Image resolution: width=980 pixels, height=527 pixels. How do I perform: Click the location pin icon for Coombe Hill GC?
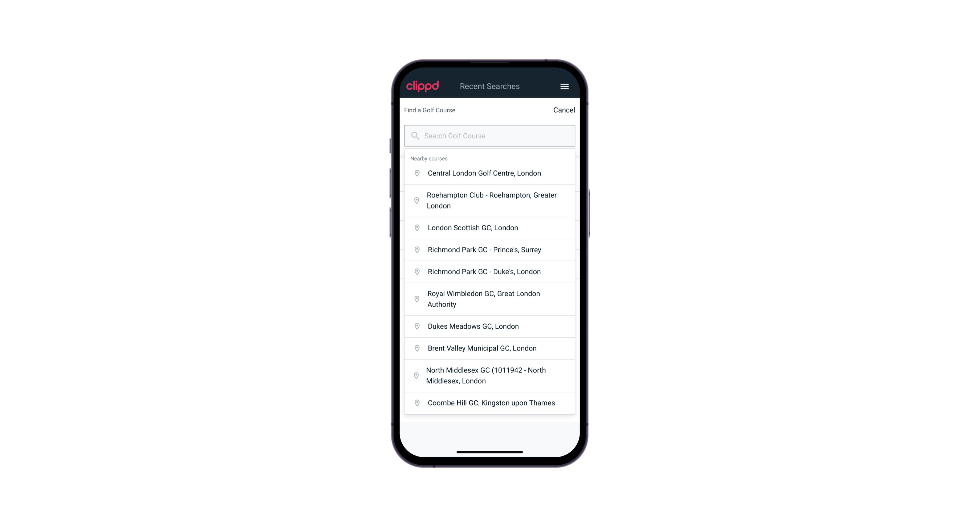pyautogui.click(x=416, y=402)
